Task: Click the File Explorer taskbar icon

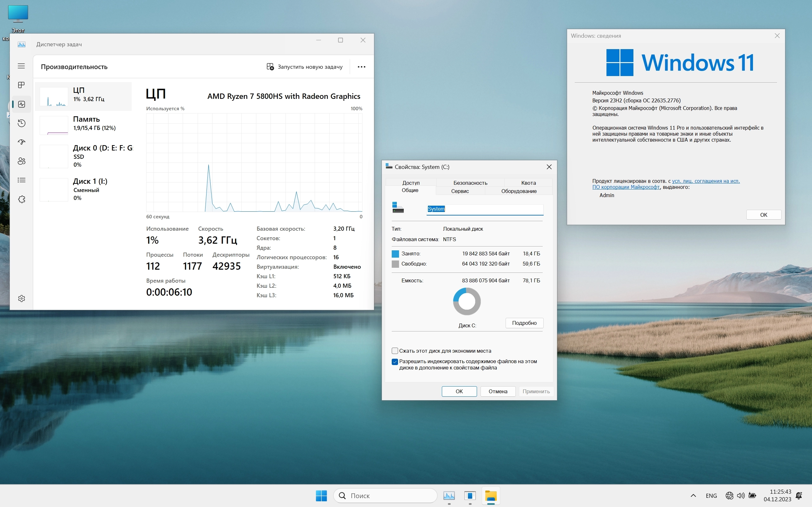Action: (x=491, y=496)
